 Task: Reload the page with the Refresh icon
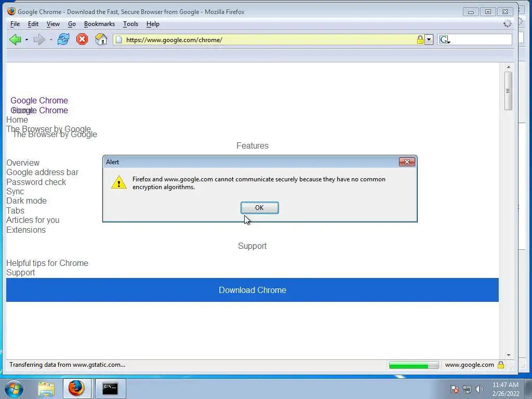point(63,39)
